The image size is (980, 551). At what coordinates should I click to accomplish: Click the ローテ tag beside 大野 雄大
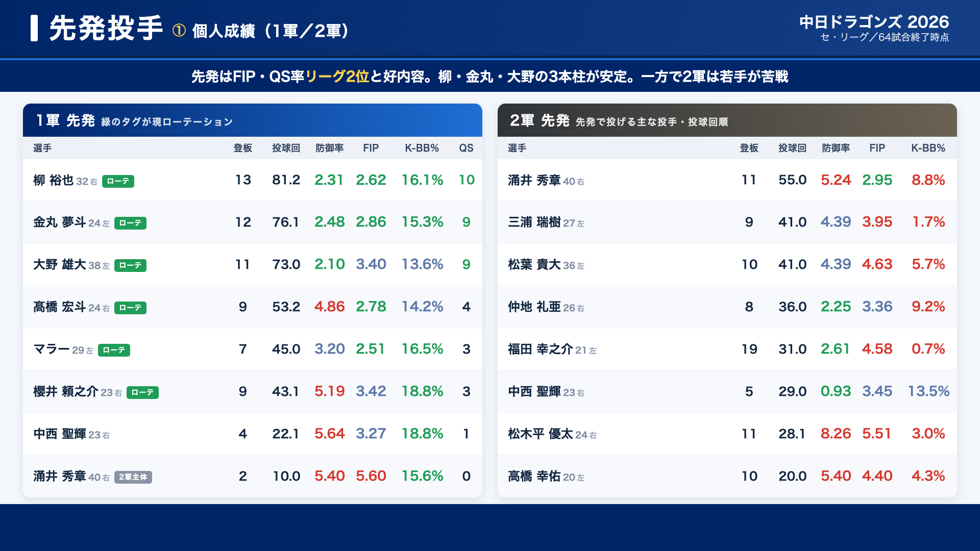click(x=130, y=265)
